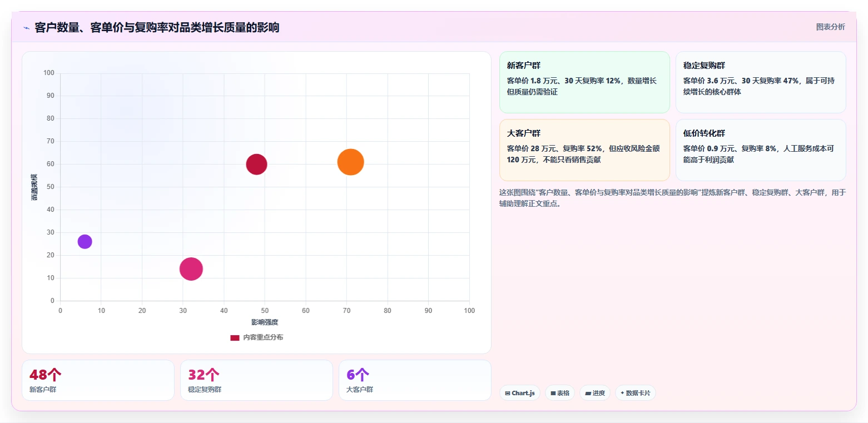Click the chart title heading text
The image size is (868, 423).
tap(157, 27)
